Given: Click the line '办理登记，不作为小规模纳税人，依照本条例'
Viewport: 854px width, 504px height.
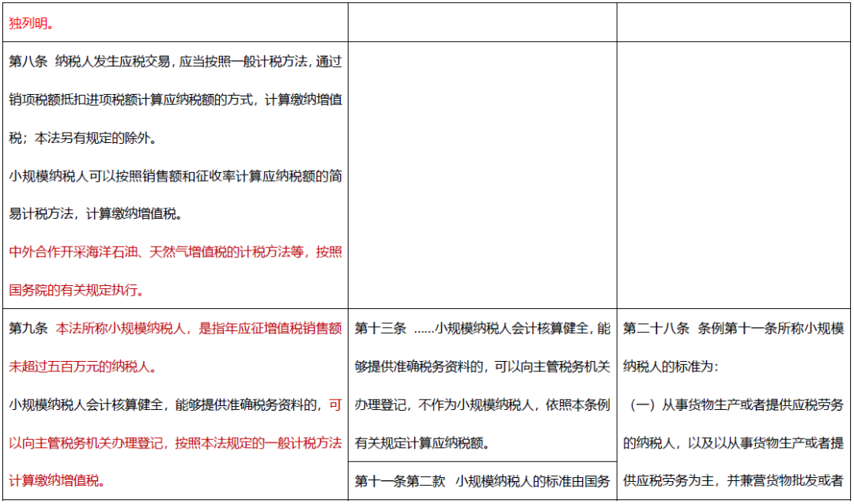Looking at the screenshot, I should click(482, 404).
